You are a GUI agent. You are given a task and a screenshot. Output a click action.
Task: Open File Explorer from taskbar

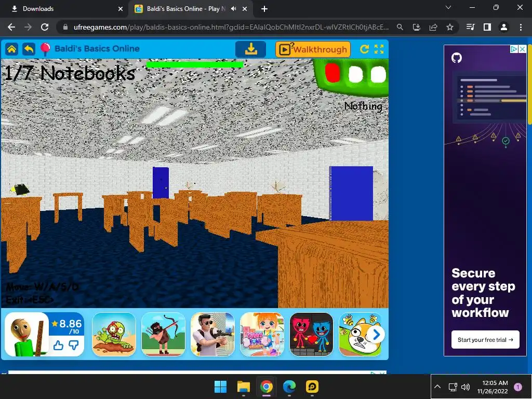coord(243,387)
